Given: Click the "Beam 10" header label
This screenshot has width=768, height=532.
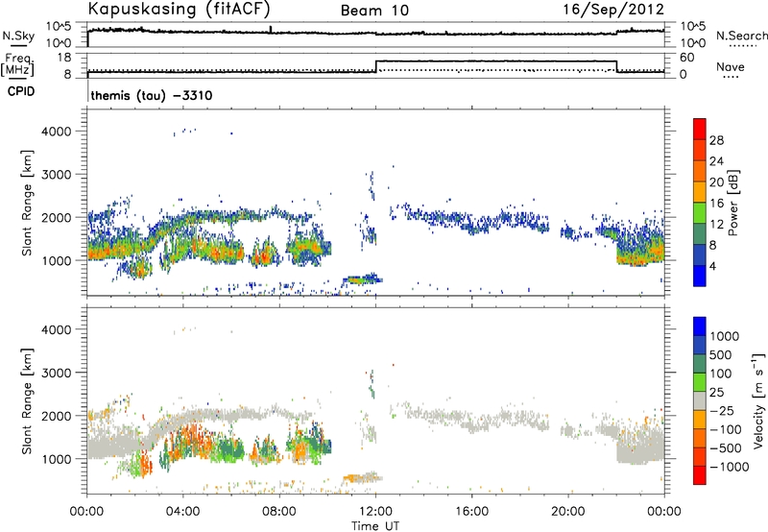Looking at the screenshot, I should tap(374, 11).
